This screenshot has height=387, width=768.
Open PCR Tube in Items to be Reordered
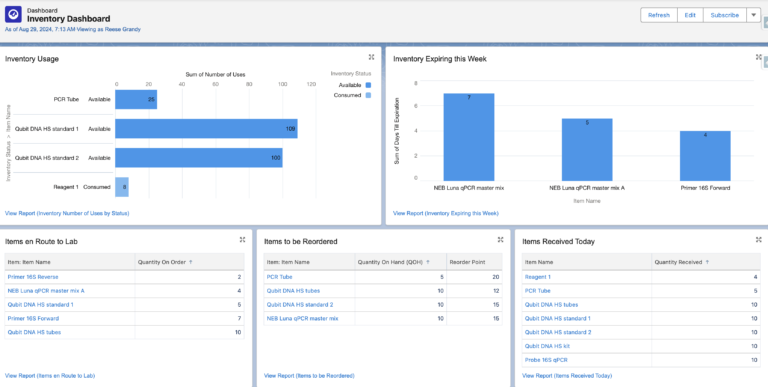point(280,277)
